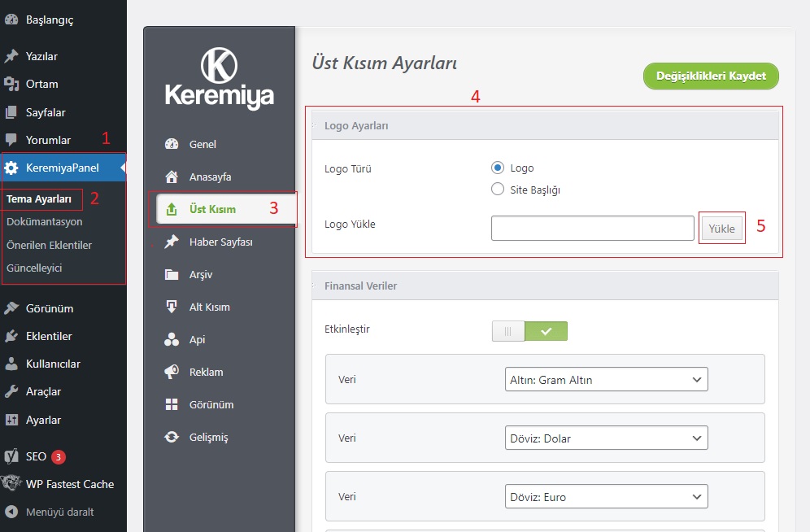Open Güncelleyici submenu item

[34, 268]
